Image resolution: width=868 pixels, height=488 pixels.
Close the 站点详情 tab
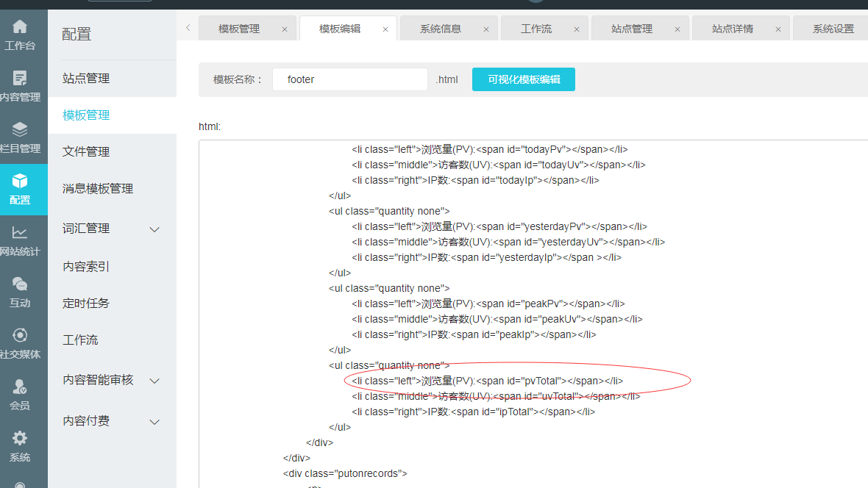coord(778,29)
